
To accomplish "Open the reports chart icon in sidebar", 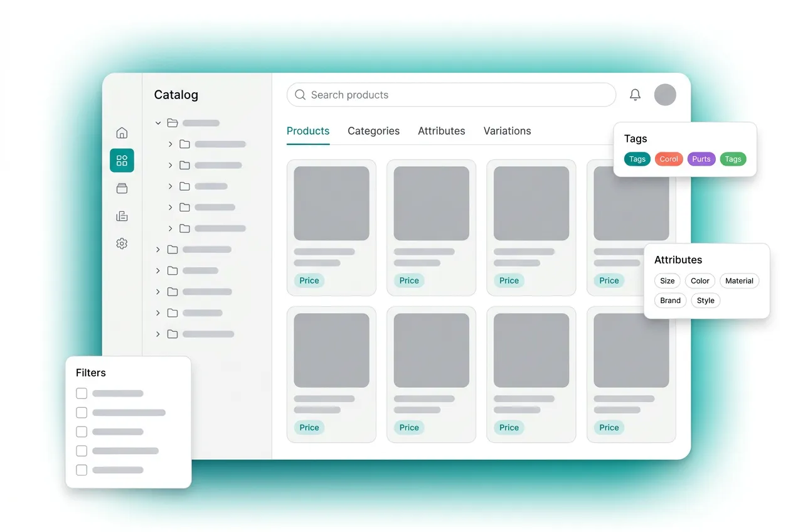I will tap(122, 216).
